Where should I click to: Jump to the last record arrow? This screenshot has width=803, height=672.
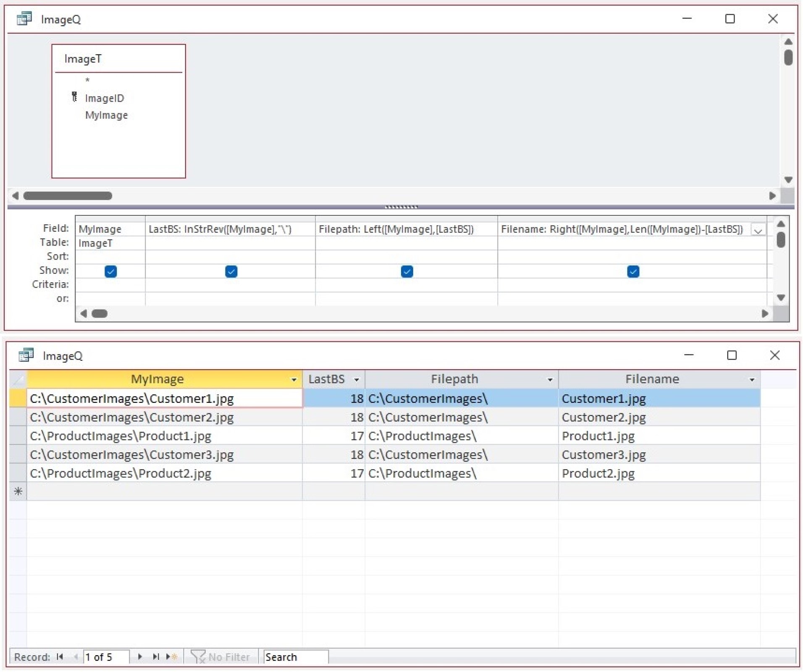[x=156, y=656]
